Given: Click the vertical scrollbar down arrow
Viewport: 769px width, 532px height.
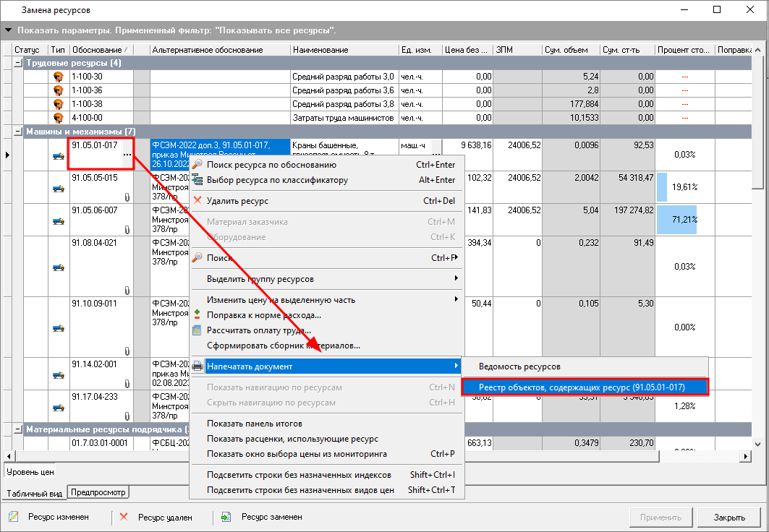Looking at the screenshot, I should (757, 444).
